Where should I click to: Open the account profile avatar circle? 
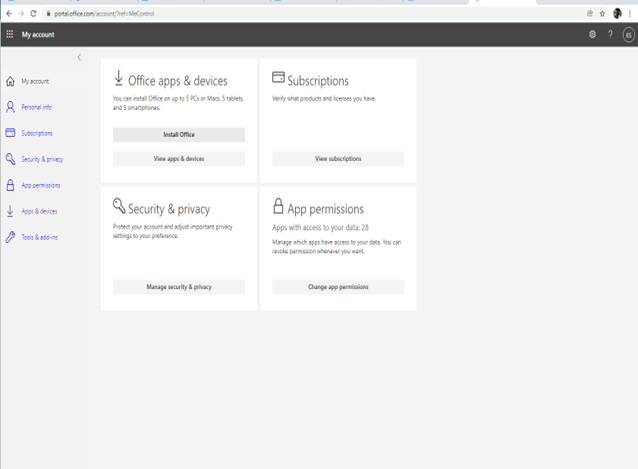pyautogui.click(x=628, y=35)
